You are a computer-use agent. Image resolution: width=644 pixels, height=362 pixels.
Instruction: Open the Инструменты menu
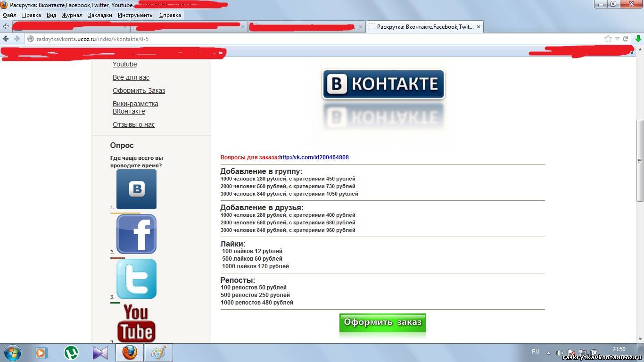[136, 15]
